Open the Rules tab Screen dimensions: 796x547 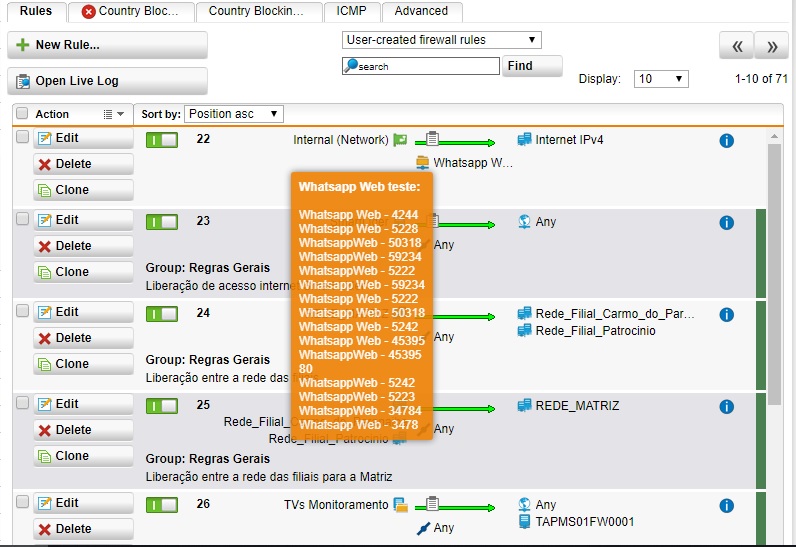36,11
